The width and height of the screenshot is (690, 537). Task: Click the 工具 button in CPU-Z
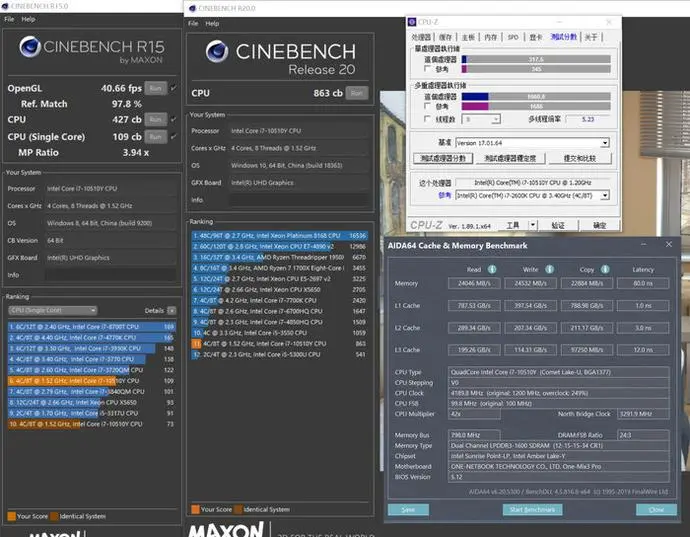pos(513,225)
